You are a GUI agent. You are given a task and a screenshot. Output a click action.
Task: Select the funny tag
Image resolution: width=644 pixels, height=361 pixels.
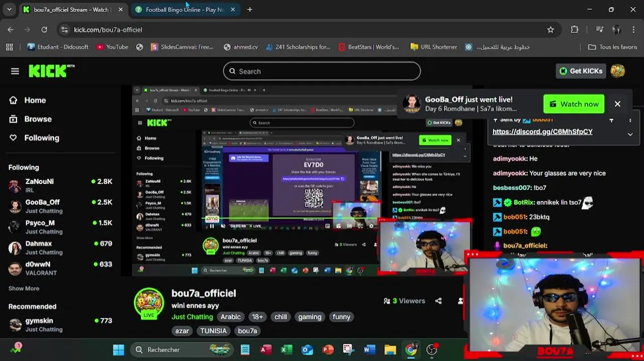pyautogui.click(x=341, y=317)
